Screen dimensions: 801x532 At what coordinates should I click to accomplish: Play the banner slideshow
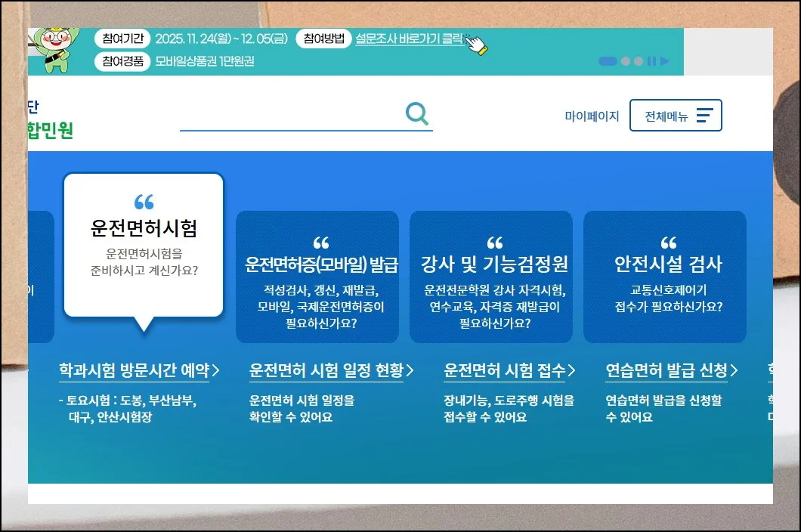coord(665,61)
